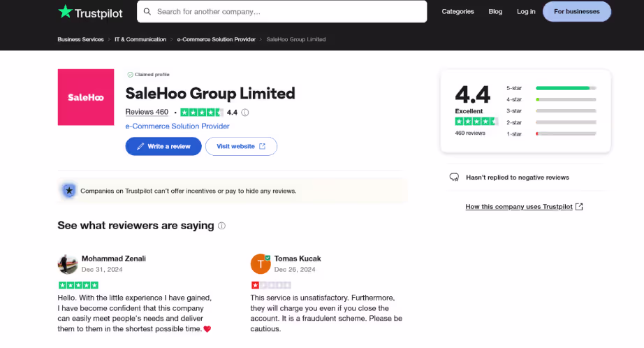The width and height of the screenshot is (644, 348).
Task: Click Tomas Kucak's orange T avatar
Action: coord(261,263)
